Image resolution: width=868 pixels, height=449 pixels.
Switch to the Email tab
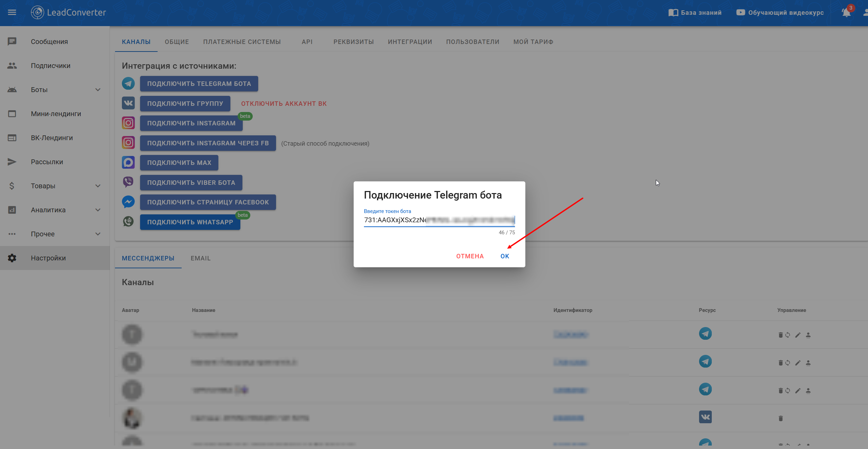point(201,258)
